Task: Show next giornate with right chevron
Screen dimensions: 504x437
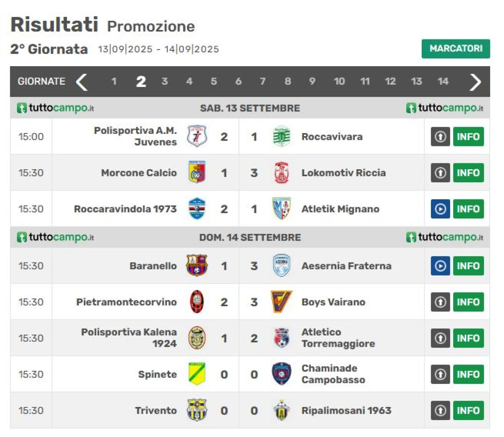Action: (475, 82)
